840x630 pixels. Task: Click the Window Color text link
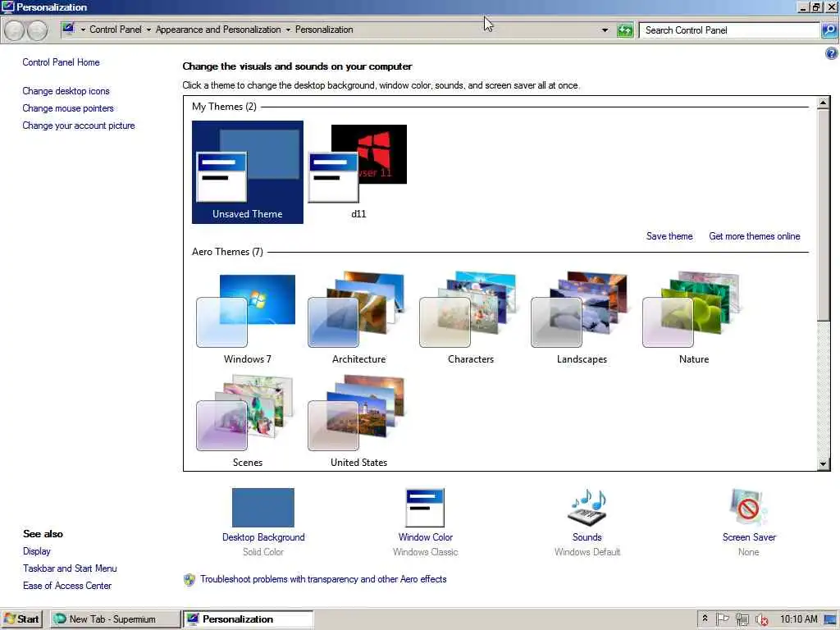pos(426,537)
